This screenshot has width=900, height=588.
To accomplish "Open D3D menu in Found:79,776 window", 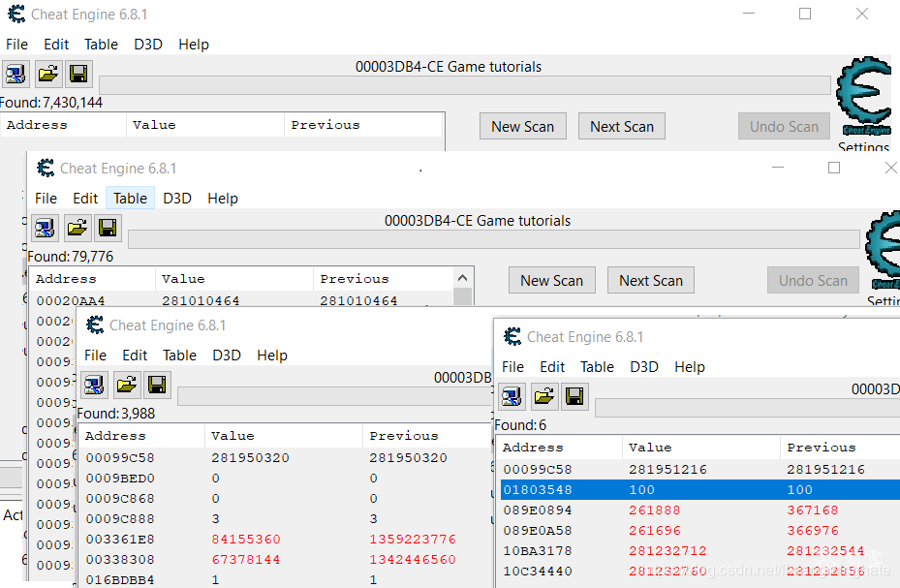I will click(x=177, y=198).
